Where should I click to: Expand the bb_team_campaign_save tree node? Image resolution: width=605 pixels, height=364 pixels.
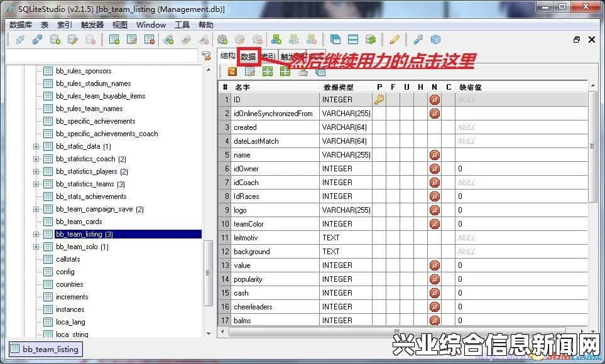36,210
